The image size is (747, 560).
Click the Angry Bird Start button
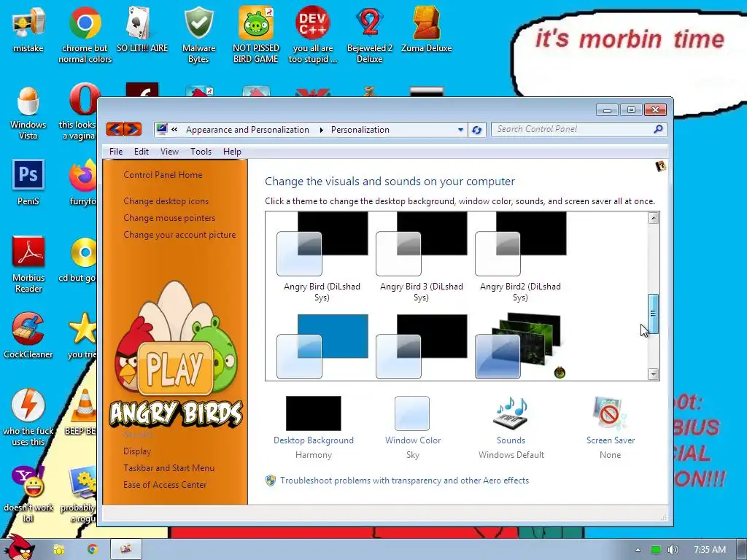coord(19,548)
